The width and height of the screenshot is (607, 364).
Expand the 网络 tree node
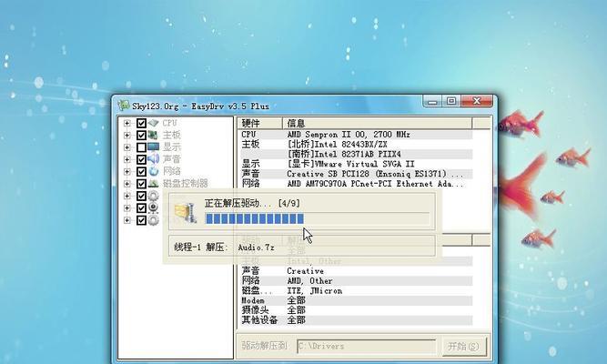[x=127, y=171]
